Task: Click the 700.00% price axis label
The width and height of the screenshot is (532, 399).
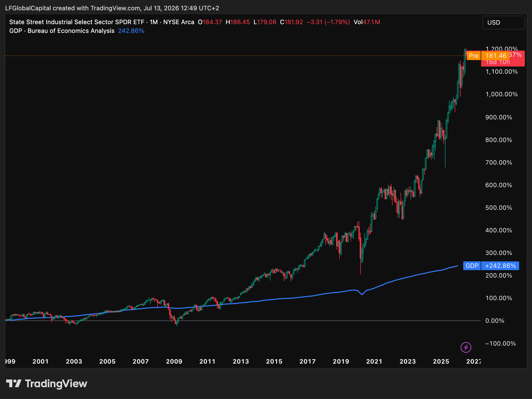Action: click(x=499, y=163)
